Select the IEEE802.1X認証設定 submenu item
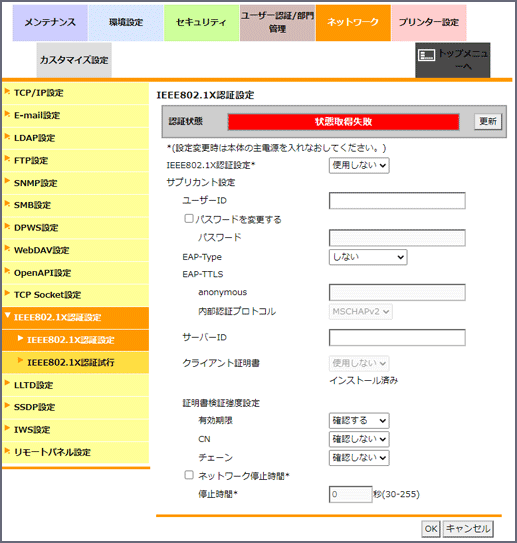Image resolution: width=517 pixels, height=543 pixels. (75, 340)
